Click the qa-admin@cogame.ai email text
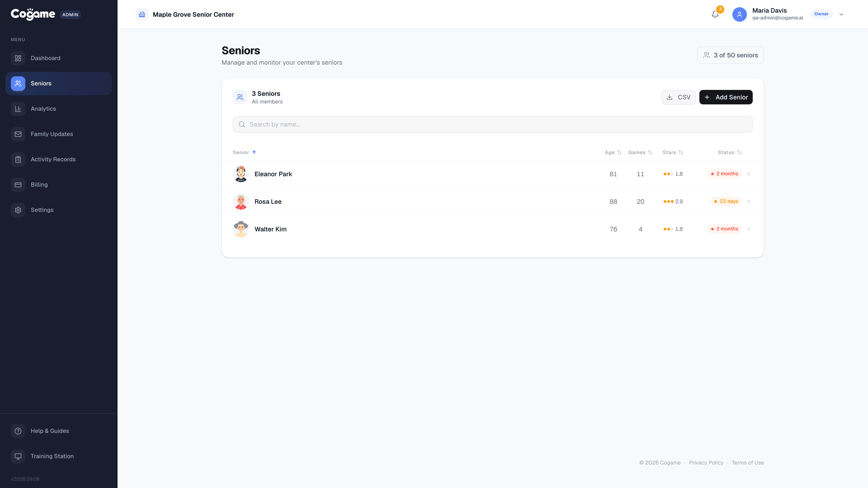 coord(778,18)
